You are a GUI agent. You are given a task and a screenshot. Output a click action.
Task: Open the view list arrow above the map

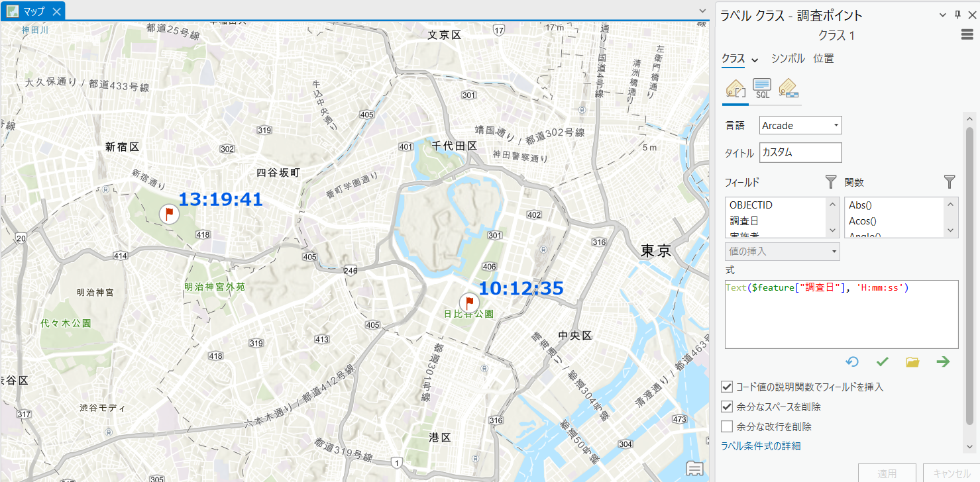coord(703,11)
